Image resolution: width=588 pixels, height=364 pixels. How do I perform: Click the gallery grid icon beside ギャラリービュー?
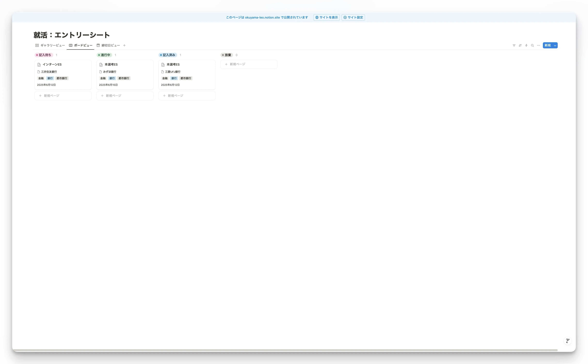[37, 45]
